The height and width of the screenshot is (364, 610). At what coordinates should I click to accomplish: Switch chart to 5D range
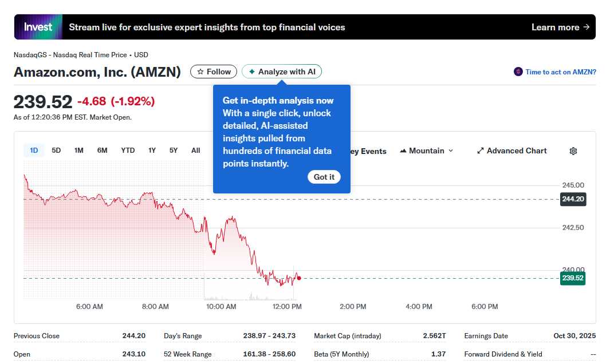click(56, 150)
